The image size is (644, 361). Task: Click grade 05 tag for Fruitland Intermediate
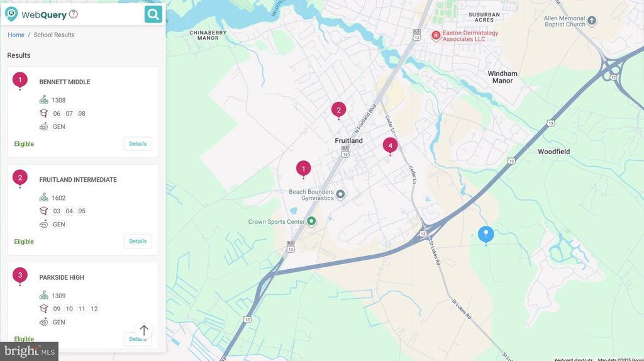tap(82, 211)
